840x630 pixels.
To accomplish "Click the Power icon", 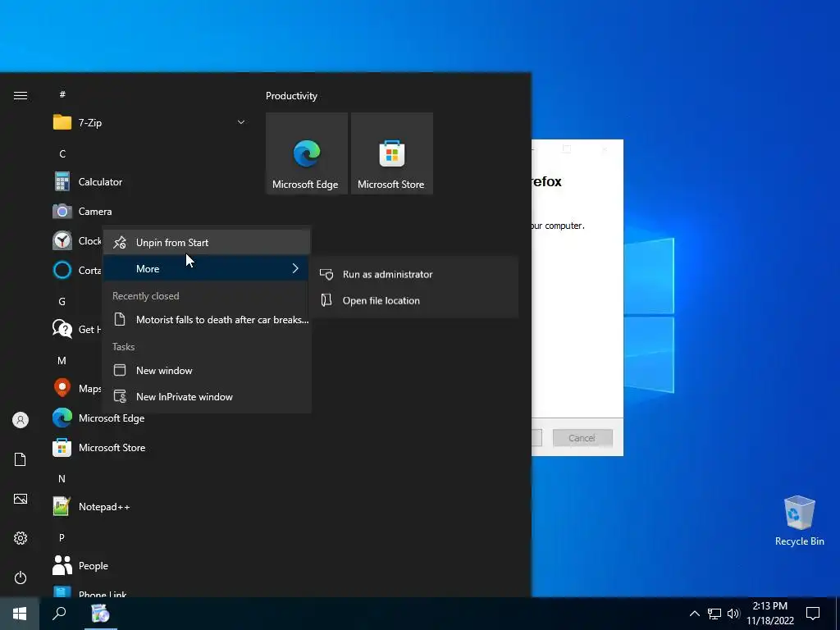I will 21,577.
